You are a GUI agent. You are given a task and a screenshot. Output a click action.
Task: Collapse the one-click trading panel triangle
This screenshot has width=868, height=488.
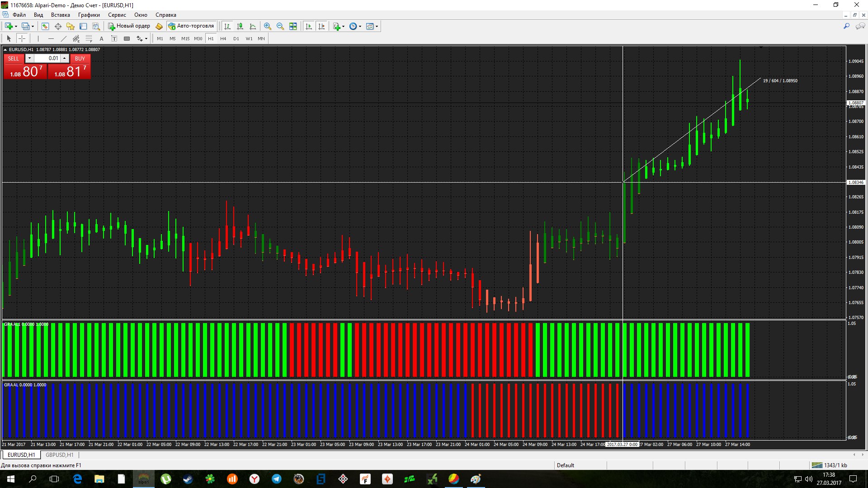tap(5, 50)
